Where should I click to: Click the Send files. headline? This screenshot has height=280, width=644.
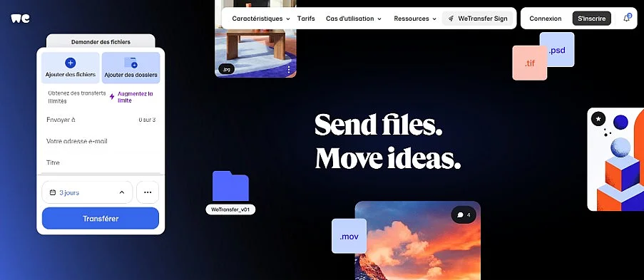tap(378, 125)
